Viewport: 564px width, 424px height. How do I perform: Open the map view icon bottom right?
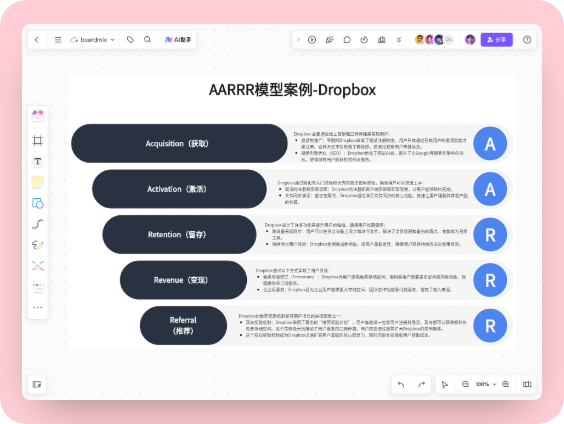(527, 384)
